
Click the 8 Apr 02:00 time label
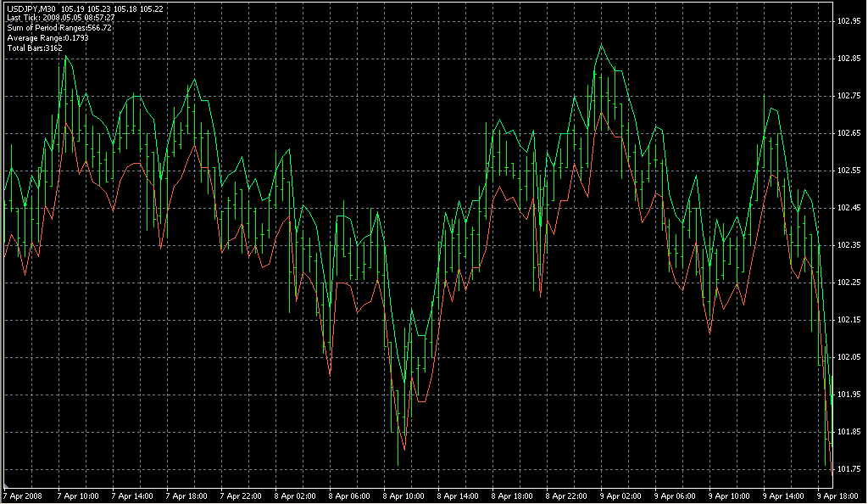click(x=296, y=496)
